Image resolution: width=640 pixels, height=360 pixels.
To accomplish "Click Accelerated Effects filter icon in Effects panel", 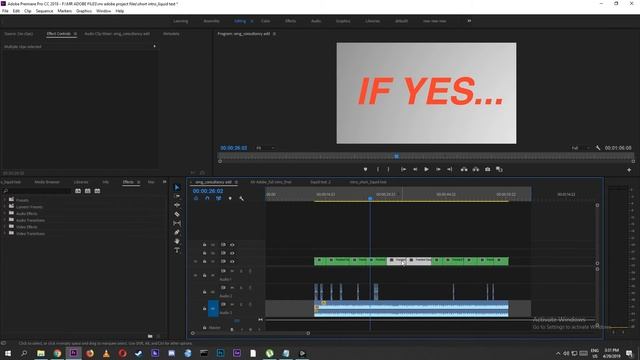I will click(x=78, y=191).
